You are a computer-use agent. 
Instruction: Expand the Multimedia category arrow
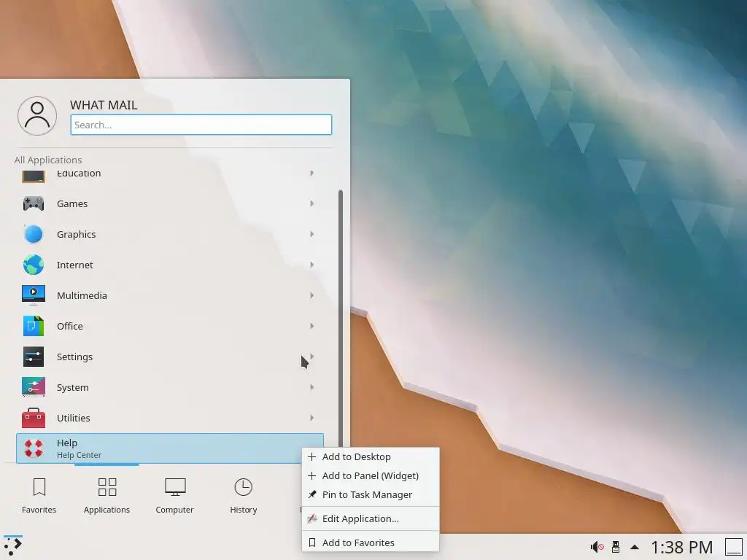tap(311, 295)
